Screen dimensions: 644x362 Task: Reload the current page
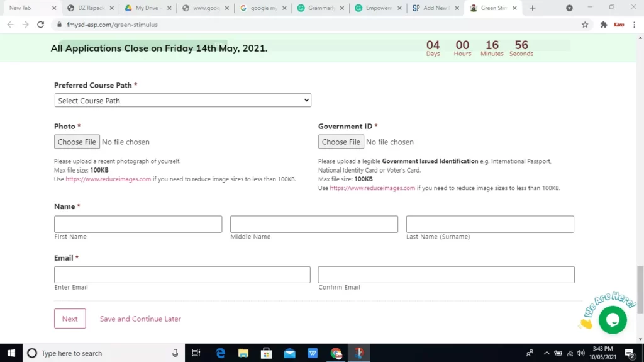pyautogui.click(x=40, y=25)
